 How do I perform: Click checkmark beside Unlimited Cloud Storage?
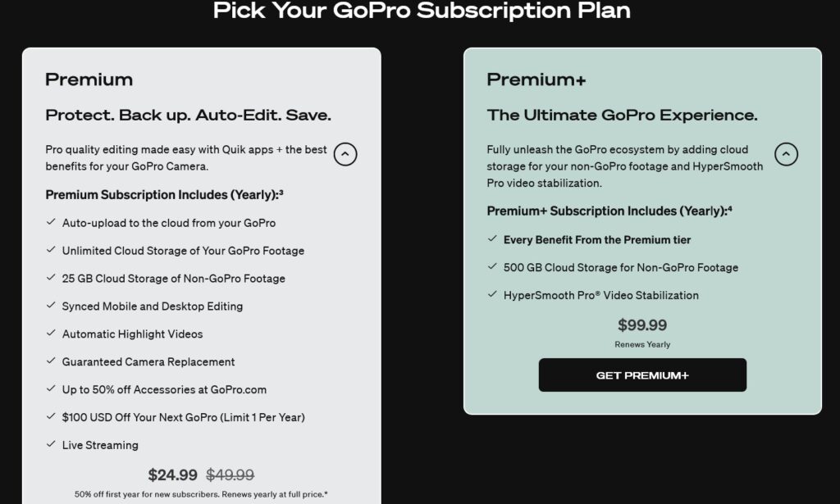click(x=51, y=250)
